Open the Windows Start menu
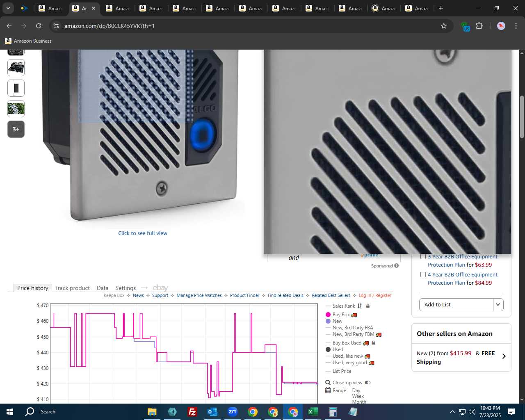 (x=10, y=412)
